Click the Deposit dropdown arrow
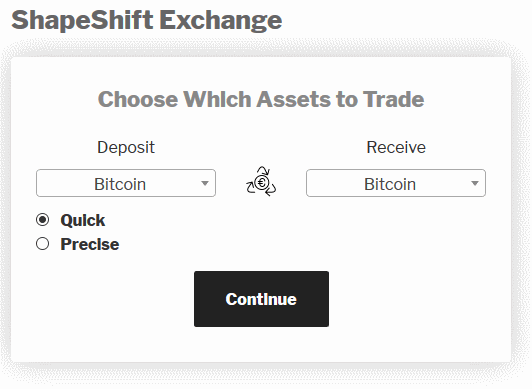The height and width of the screenshot is (389, 532). [205, 183]
